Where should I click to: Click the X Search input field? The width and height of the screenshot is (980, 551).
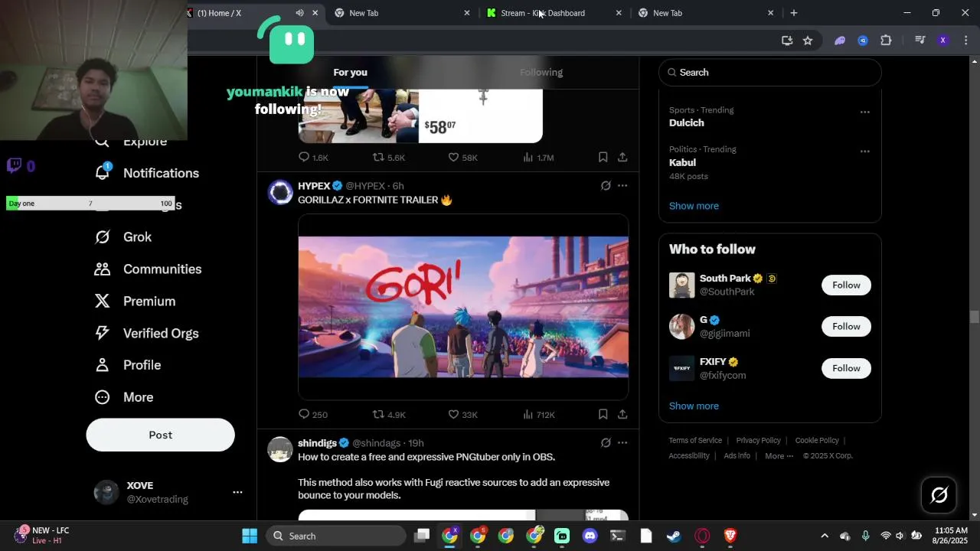(770, 72)
